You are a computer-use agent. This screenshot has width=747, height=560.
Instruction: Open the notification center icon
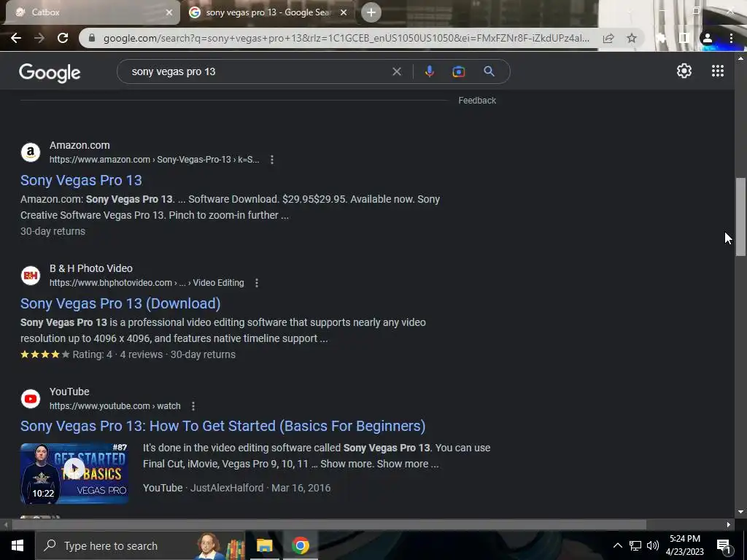tap(724, 545)
